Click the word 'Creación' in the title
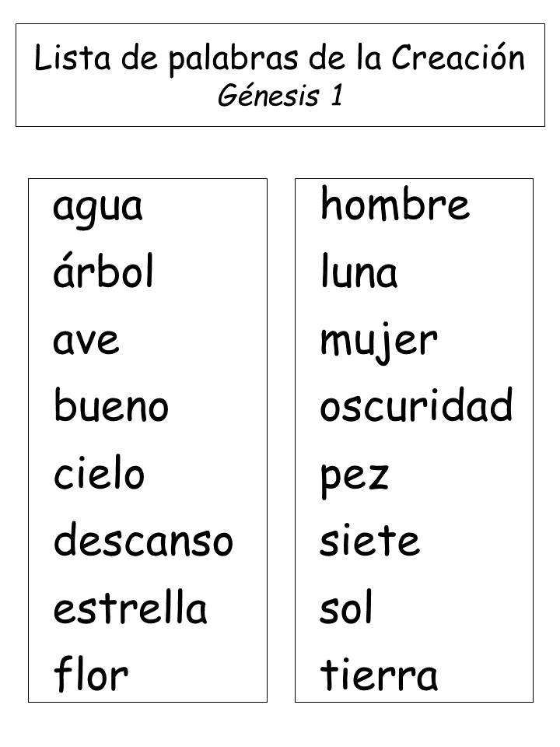The height and width of the screenshot is (747, 560). click(x=459, y=58)
